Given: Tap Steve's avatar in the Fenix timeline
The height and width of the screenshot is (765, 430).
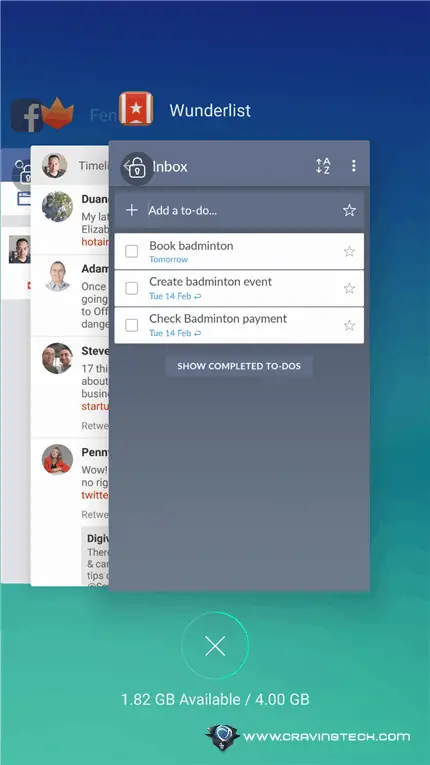Looking at the screenshot, I should [57, 358].
